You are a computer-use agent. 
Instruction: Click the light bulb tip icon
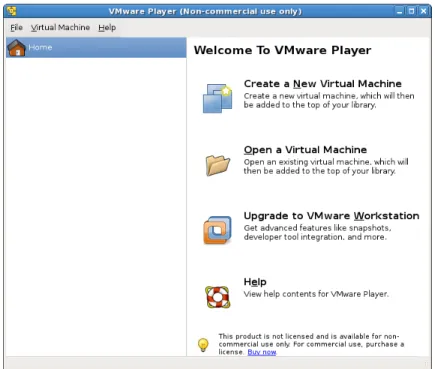point(203,345)
